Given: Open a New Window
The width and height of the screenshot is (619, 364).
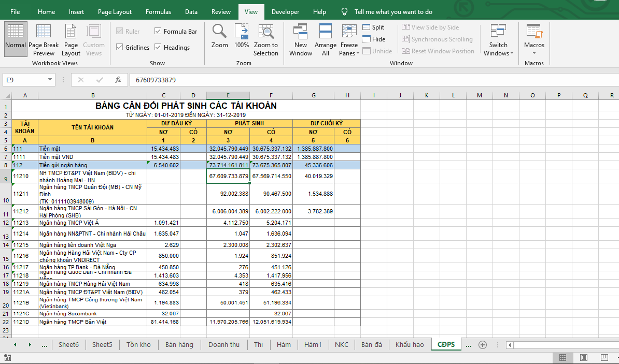Looking at the screenshot, I should [x=301, y=39].
